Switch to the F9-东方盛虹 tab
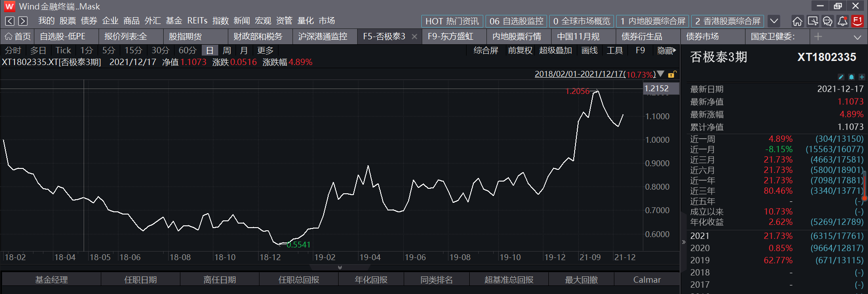This screenshot has width=868, height=294. 450,37
